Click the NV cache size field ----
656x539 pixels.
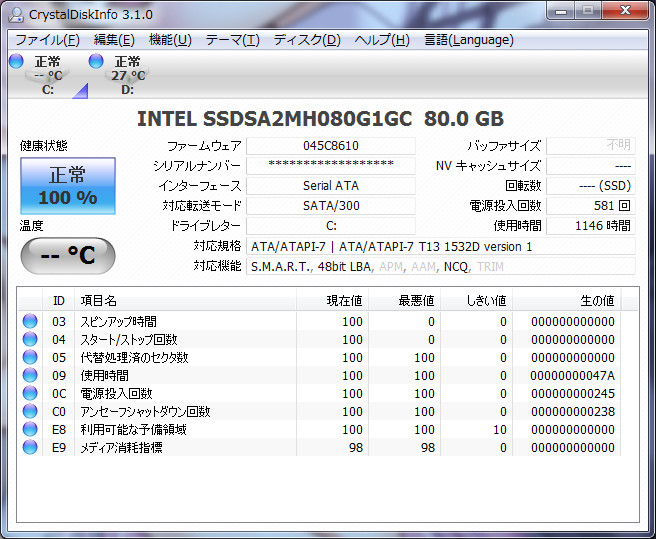[591, 166]
